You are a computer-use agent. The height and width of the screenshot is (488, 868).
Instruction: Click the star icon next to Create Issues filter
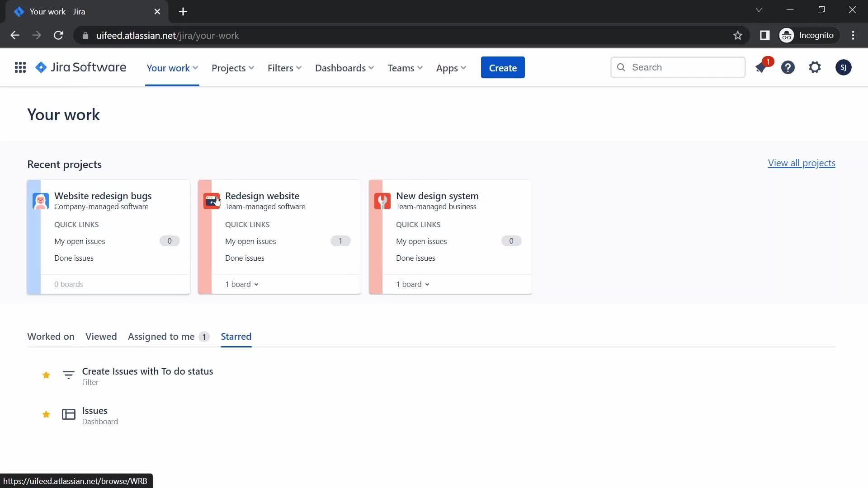coord(46,375)
